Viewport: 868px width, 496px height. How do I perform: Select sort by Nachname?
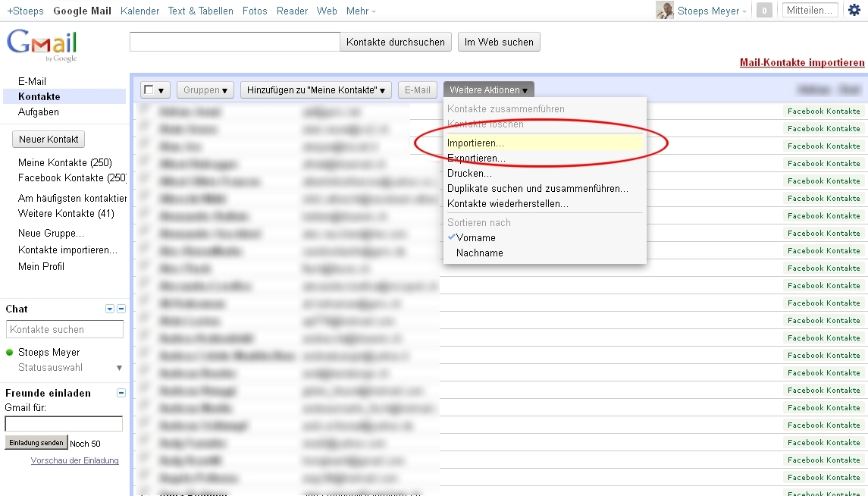click(479, 253)
